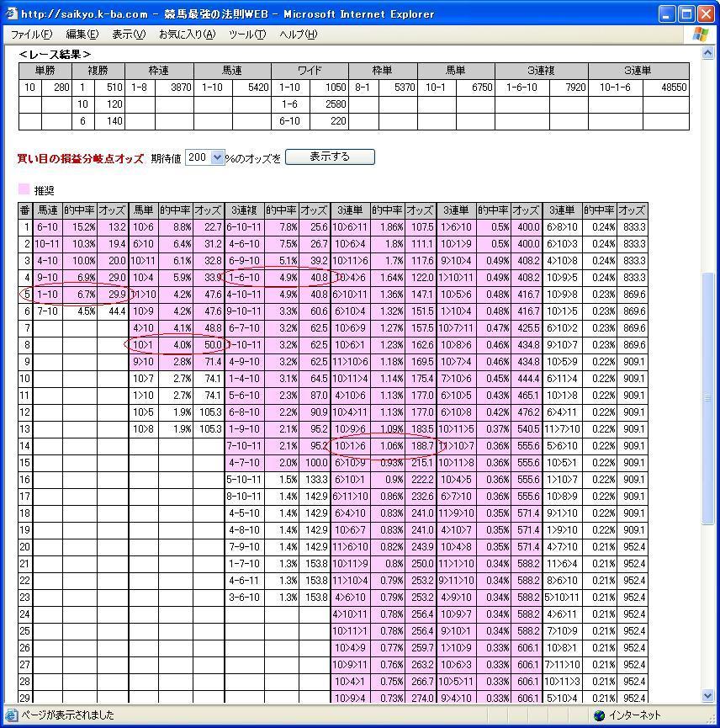
Task: Open the ツール(T) menu
Action: (247, 35)
